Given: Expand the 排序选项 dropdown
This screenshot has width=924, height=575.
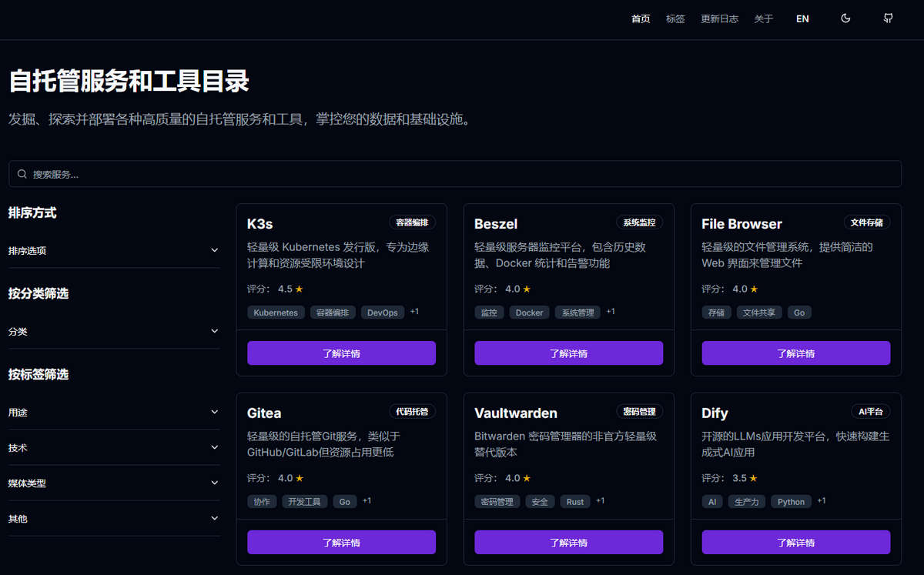Looking at the screenshot, I should click(x=114, y=250).
